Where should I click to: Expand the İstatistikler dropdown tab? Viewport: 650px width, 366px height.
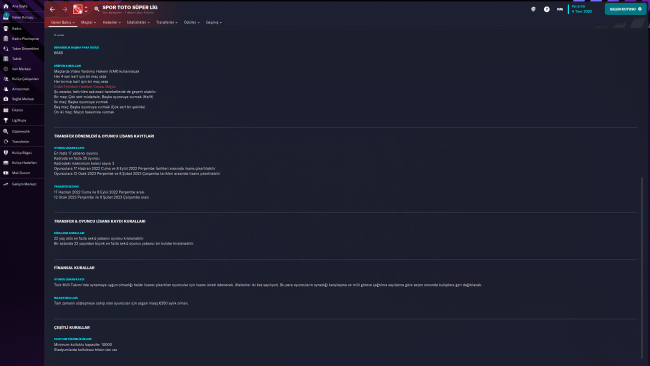click(x=138, y=22)
